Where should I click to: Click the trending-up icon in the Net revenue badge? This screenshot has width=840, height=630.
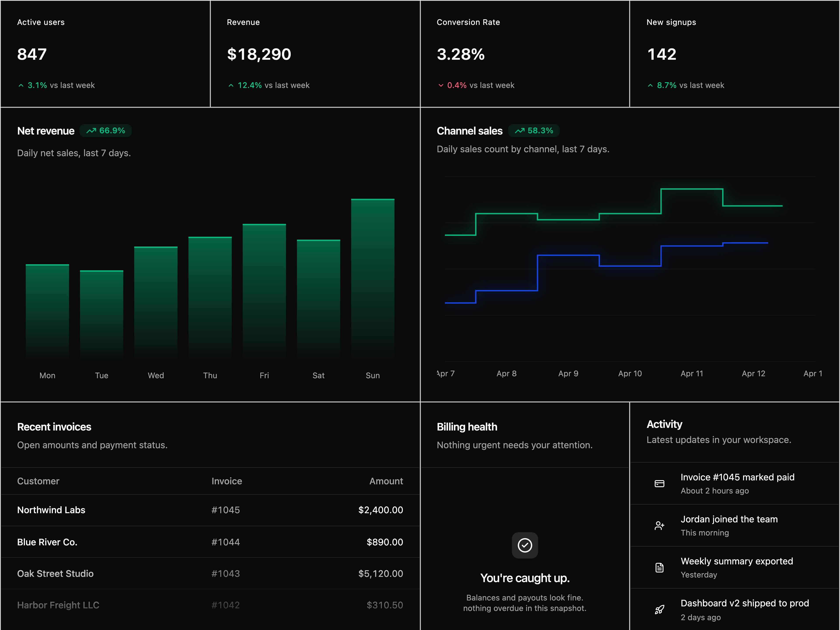click(91, 131)
